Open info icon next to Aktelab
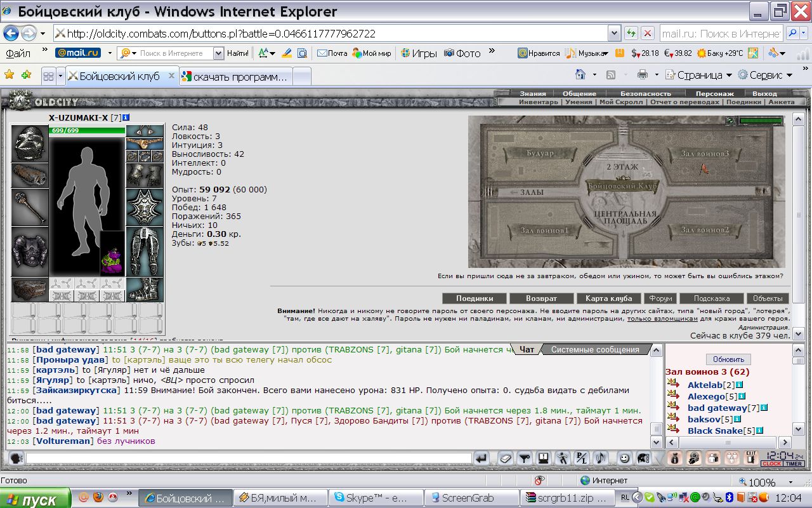Screen dimensions: 812x508 tap(740, 385)
